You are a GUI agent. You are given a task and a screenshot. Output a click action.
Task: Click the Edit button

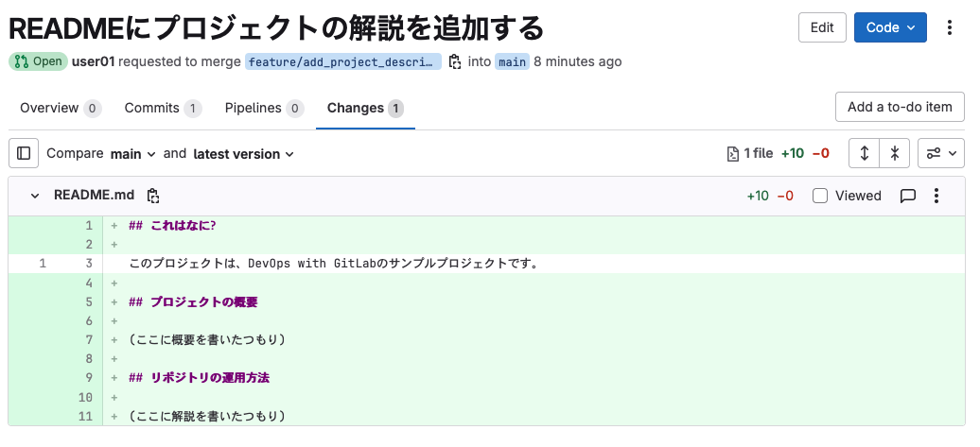822,27
